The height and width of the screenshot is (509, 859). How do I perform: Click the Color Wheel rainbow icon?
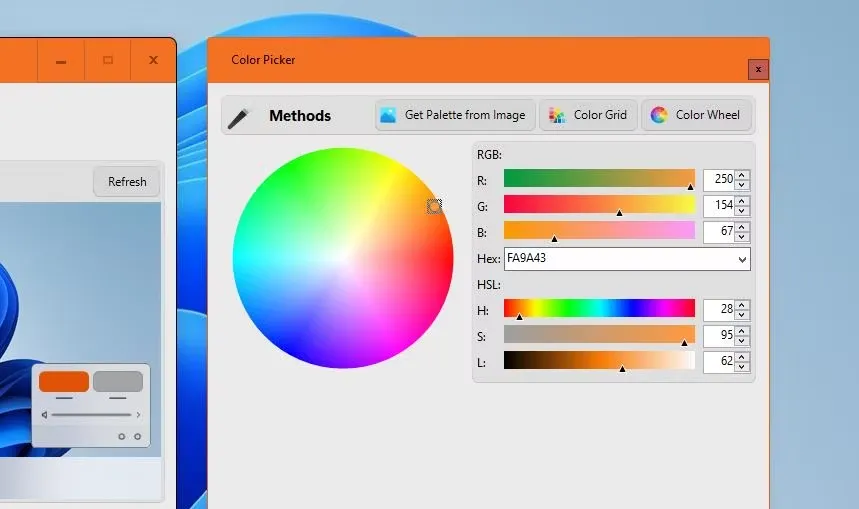coord(658,115)
